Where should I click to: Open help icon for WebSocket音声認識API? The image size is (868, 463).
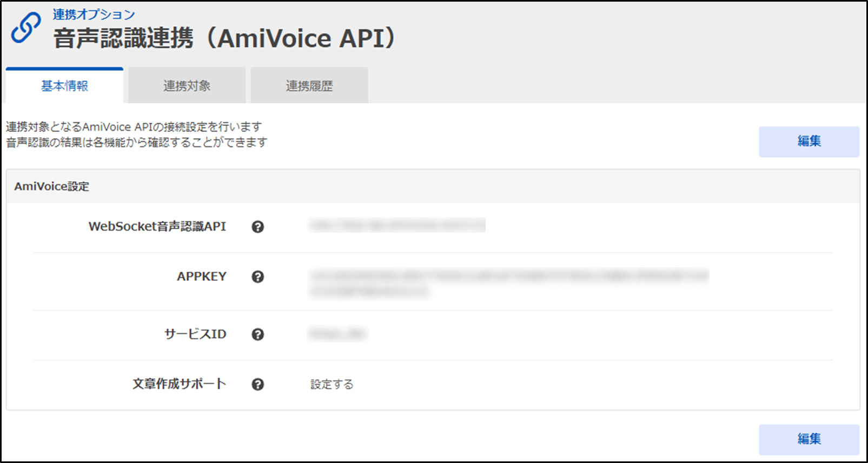258,227
